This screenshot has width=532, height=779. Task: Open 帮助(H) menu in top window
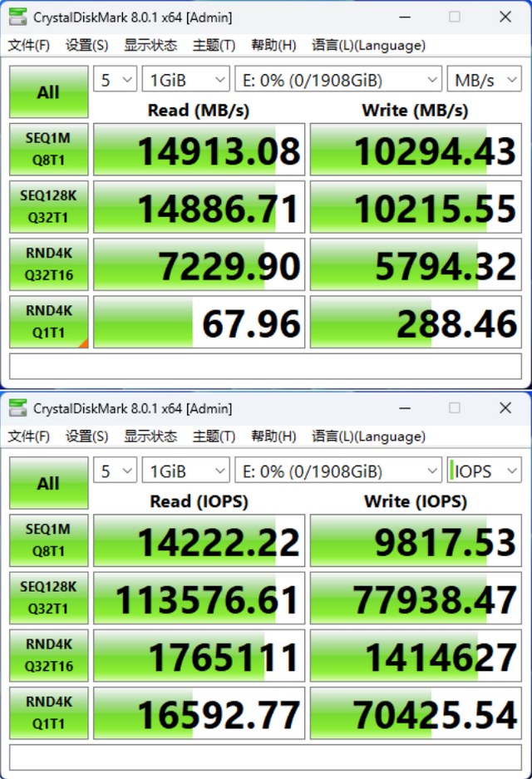click(273, 45)
